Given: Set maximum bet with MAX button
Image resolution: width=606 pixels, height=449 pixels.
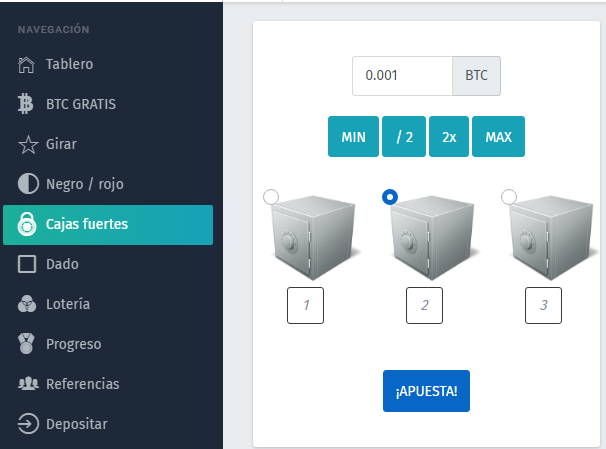Looking at the screenshot, I should [x=499, y=136].
